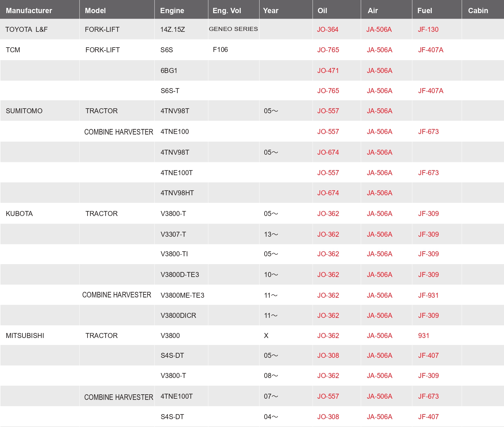Click the Model column header
504x427 pixels.
click(95, 11)
